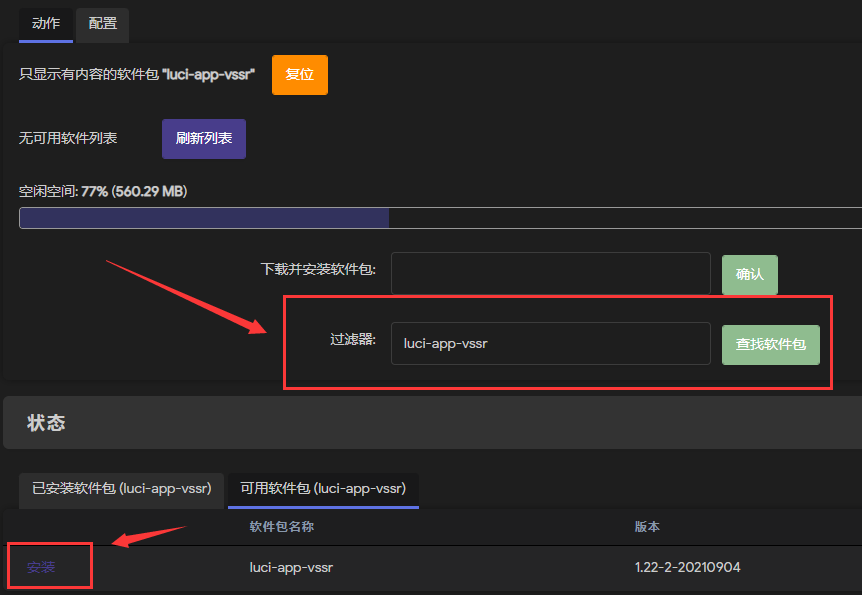This screenshot has width=862, height=595.
Task: Open the 配置 tab
Action: 102,24
